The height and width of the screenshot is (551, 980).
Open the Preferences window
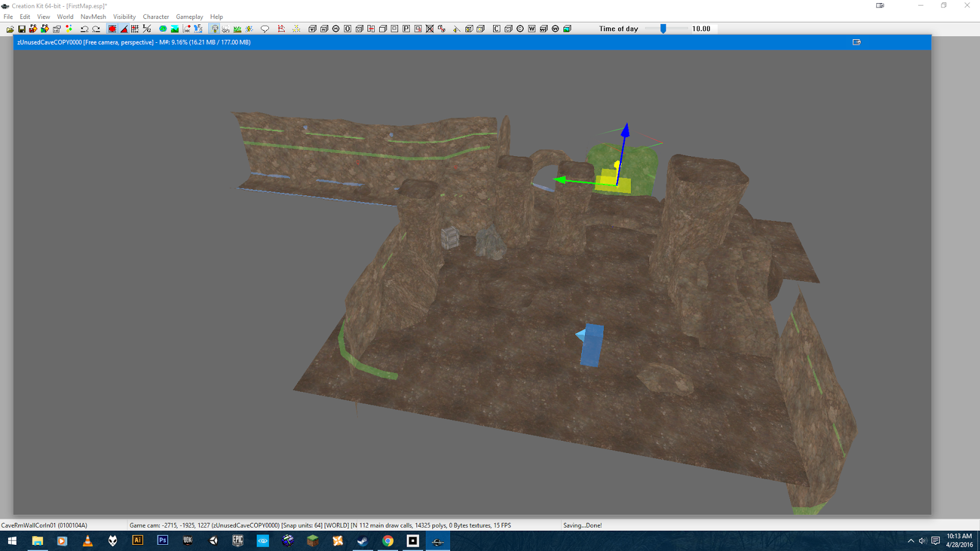(56, 28)
